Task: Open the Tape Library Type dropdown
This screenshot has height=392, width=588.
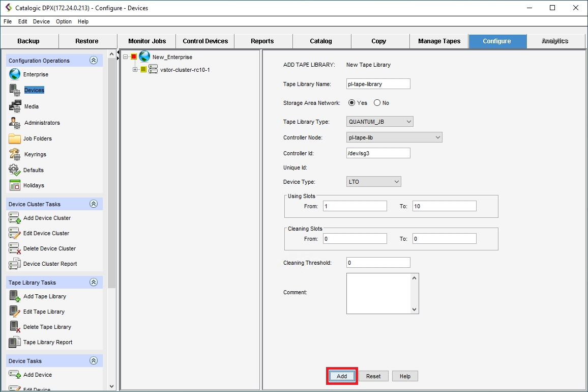Action: 380,122
